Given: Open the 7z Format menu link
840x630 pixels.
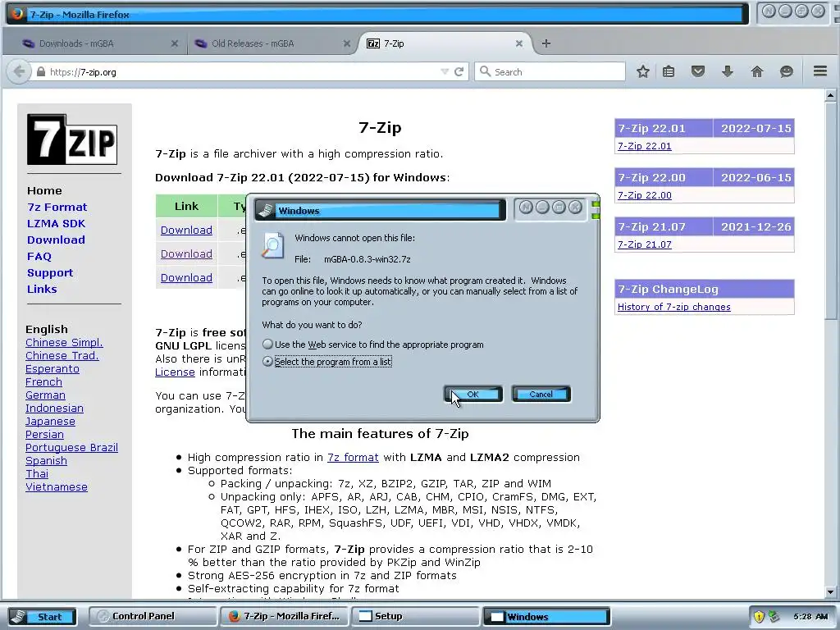Looking at the screenshot, I should [x=57, y=207].
